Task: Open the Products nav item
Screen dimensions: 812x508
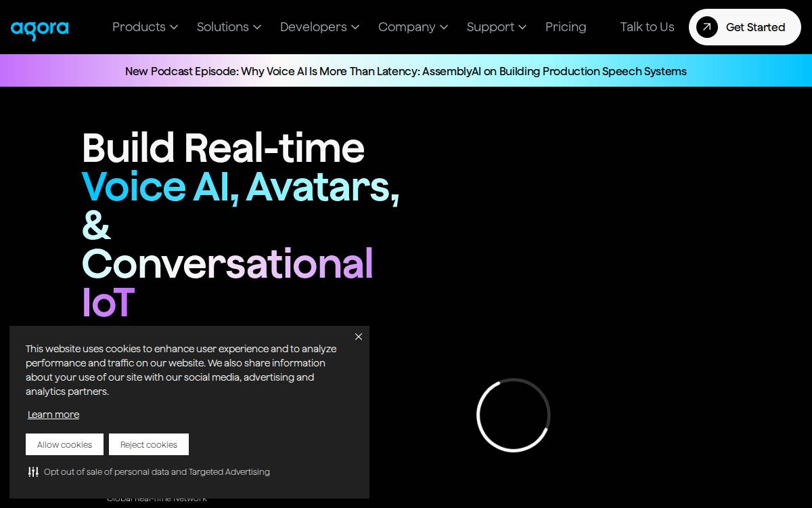Action: [139, 27]
